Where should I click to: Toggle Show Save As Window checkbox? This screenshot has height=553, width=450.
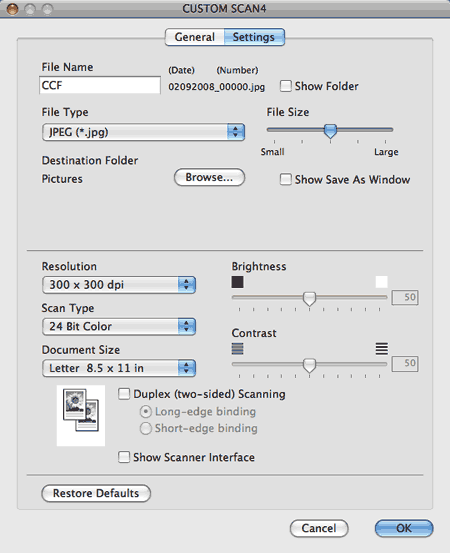(x=285, y=179)
